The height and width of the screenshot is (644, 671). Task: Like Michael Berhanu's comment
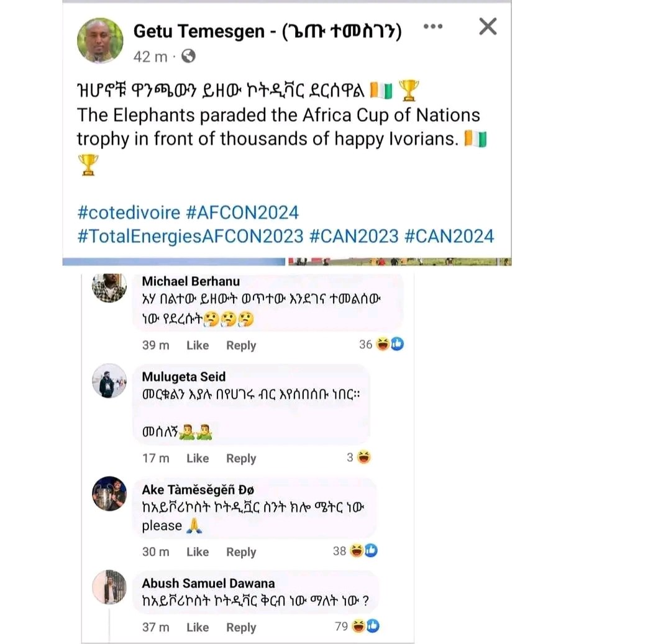tap(198, 345)
